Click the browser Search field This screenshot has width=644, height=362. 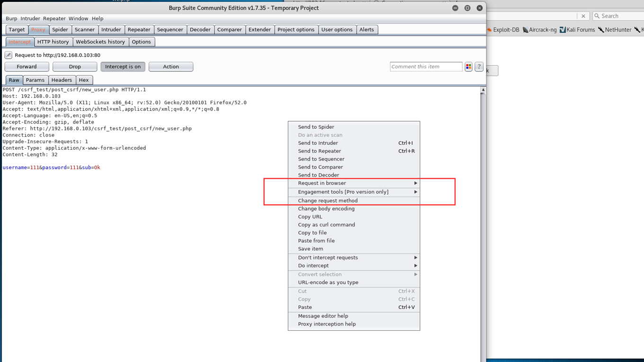[618, 16]
